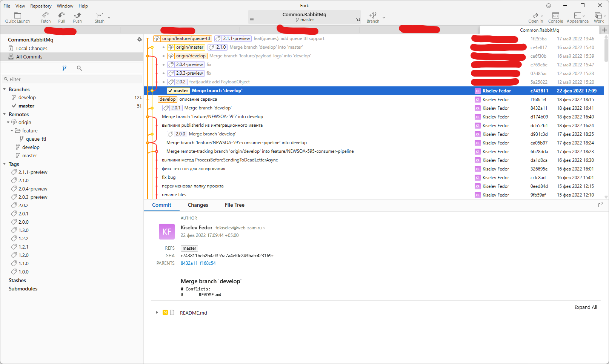Select the 2.1.0 tag in sidebar
609x364 pixels.
[x=23, y=180]
